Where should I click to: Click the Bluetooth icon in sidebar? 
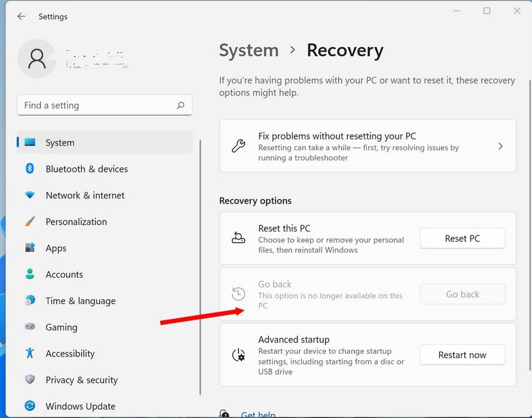click(30, 168)
